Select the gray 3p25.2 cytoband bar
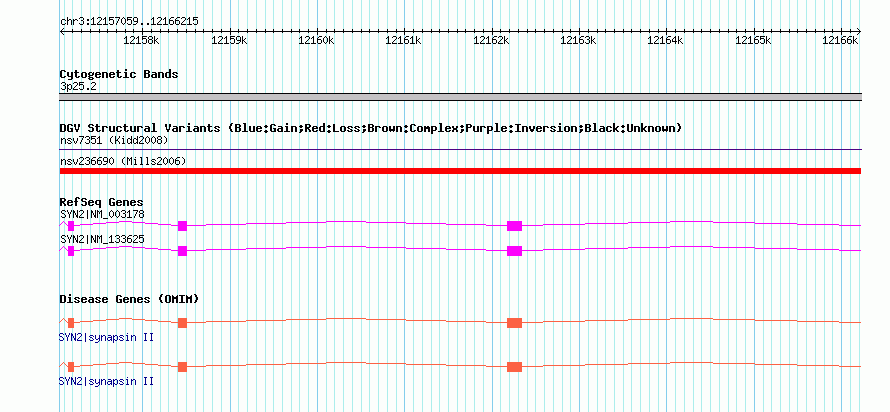890x412 pixels. 460,97
